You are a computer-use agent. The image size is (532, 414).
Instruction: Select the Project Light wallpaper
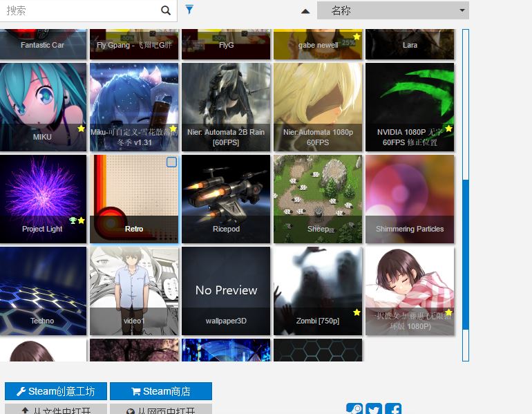click(x=42, y=199)
